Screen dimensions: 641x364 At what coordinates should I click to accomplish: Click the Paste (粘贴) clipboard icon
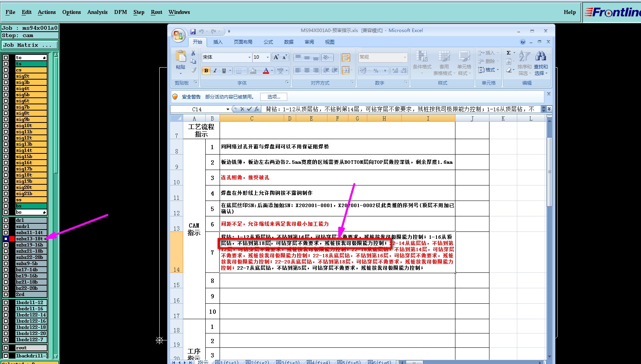coord(181,56)
